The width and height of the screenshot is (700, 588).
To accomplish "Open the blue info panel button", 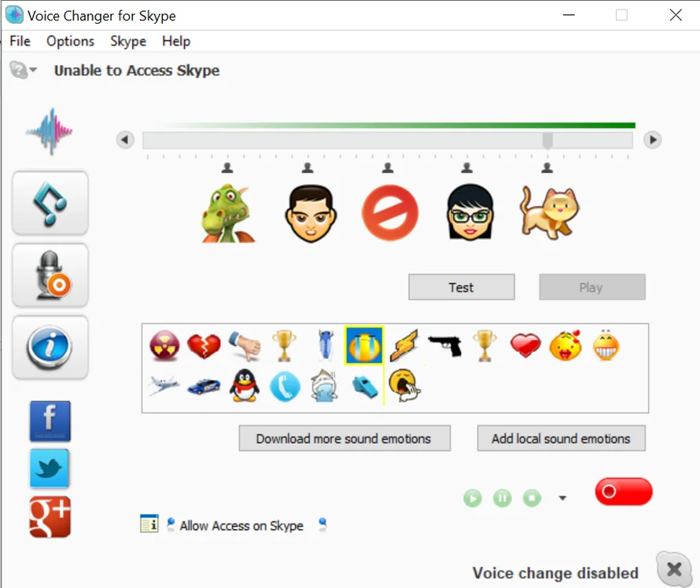I will point(50,347).
